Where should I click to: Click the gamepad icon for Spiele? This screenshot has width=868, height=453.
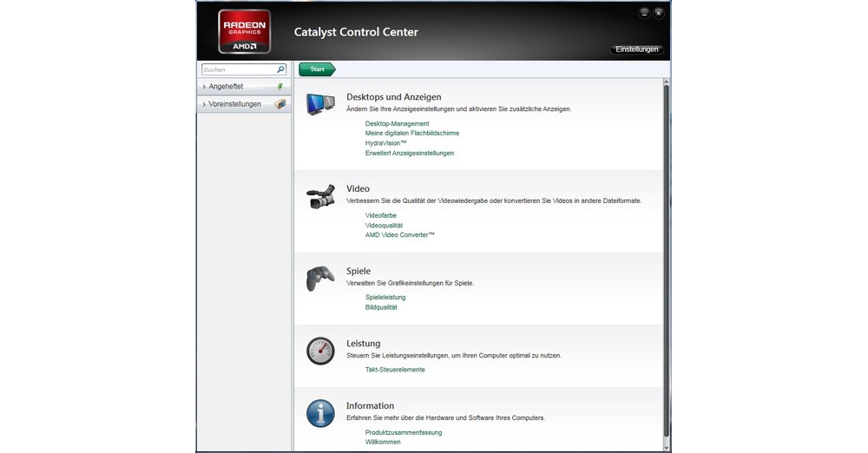pyautogui.click(x=320, y=278)
